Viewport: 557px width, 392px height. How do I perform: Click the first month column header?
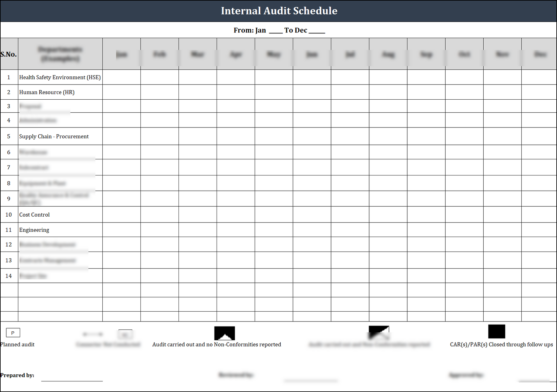tap(121, 54)
